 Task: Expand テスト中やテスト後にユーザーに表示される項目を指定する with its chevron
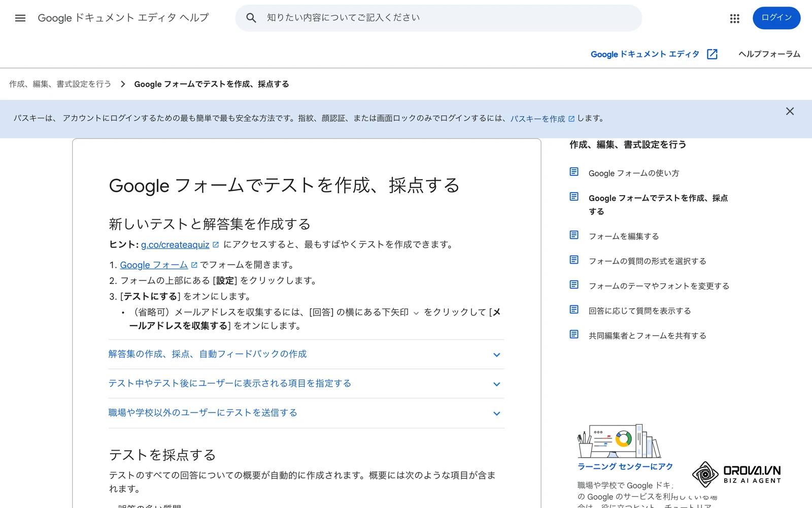(x=497, y=385)
